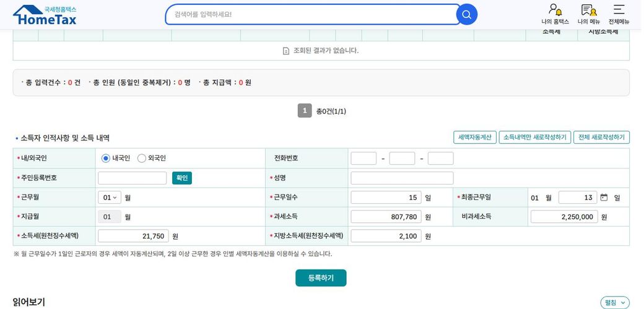The height and width of the screenshot is (309, 644).
Task: Click 세액자동계산 button
Action: coord(474,137)
